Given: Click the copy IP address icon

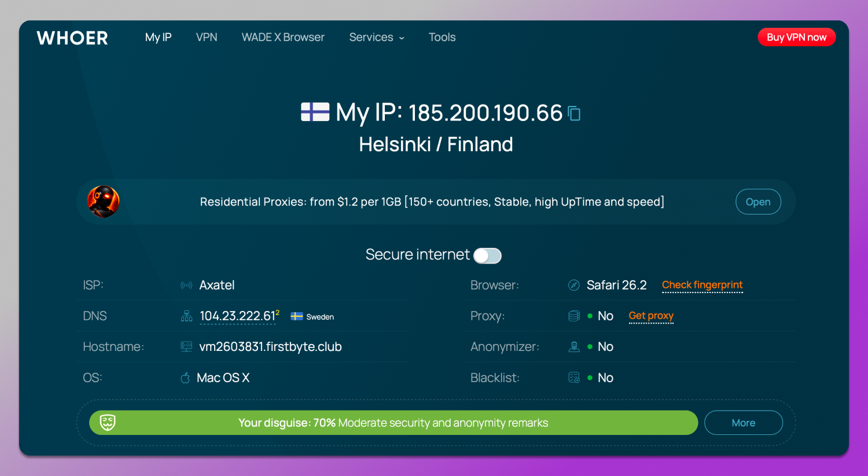Looking at the screenshot, I should tap(574, 113).
